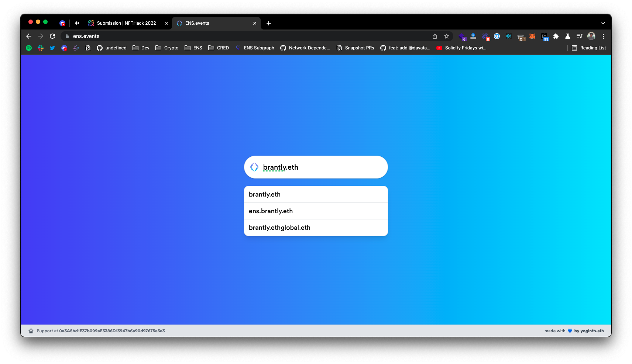Open the purple hand wave bookmark
The height and width of the screenshot is (364, 632).
[76, 48]
